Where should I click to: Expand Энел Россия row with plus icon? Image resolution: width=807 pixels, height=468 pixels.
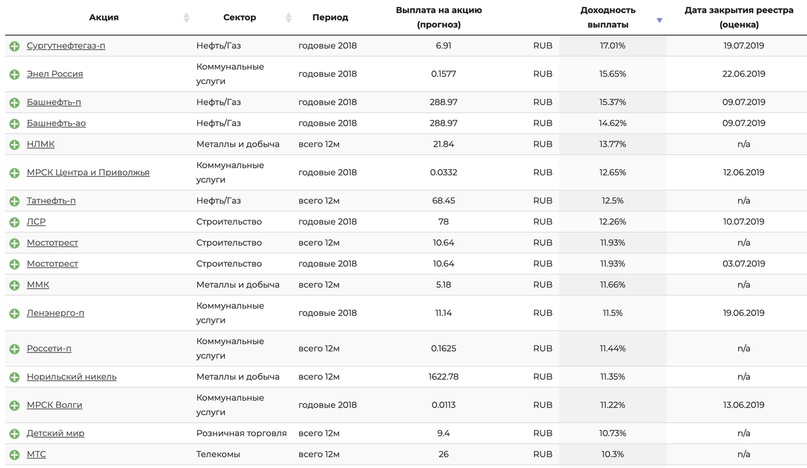(x=14, y=75)
